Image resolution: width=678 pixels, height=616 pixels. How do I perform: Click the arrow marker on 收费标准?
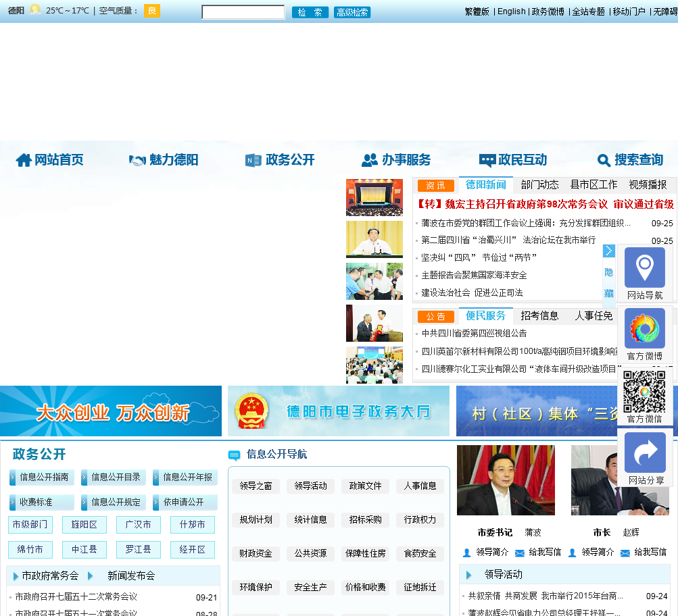[13, 503]
